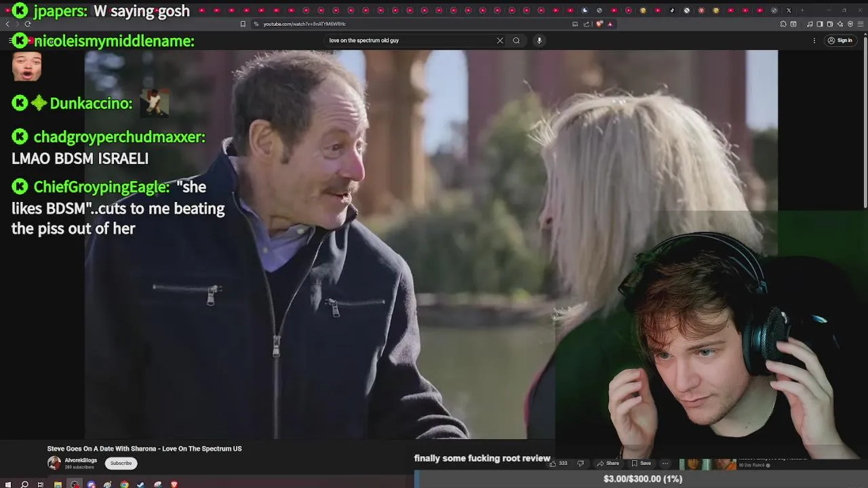868x488 pixels.
Task: Click the Sign in button
Action: click(x=840, y=41)
